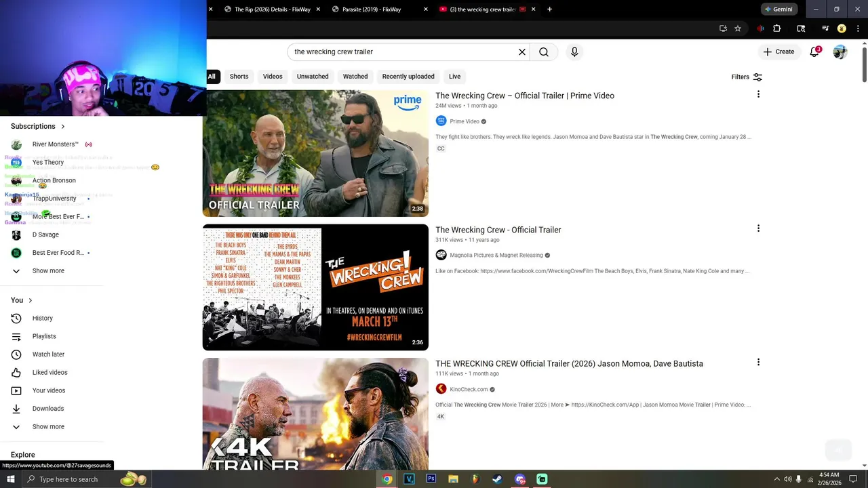Select the Recently uploaded filter chip

(408, 77)
